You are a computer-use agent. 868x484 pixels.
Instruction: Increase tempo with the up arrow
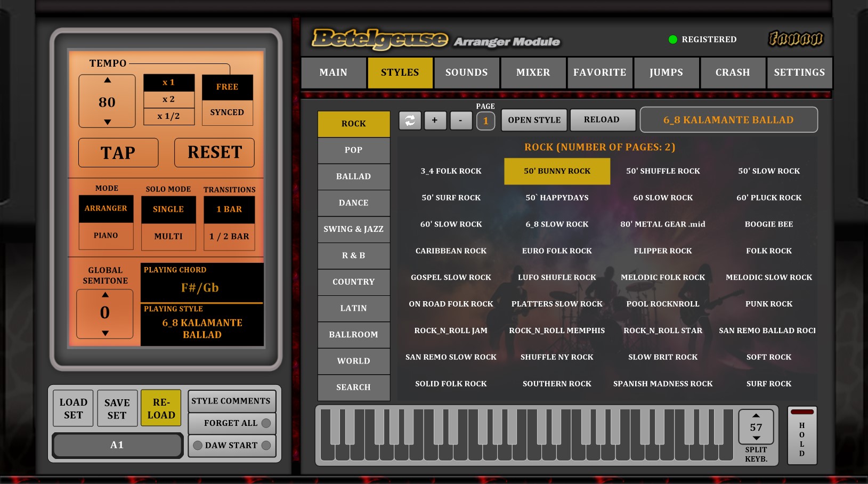coord(107,80)
